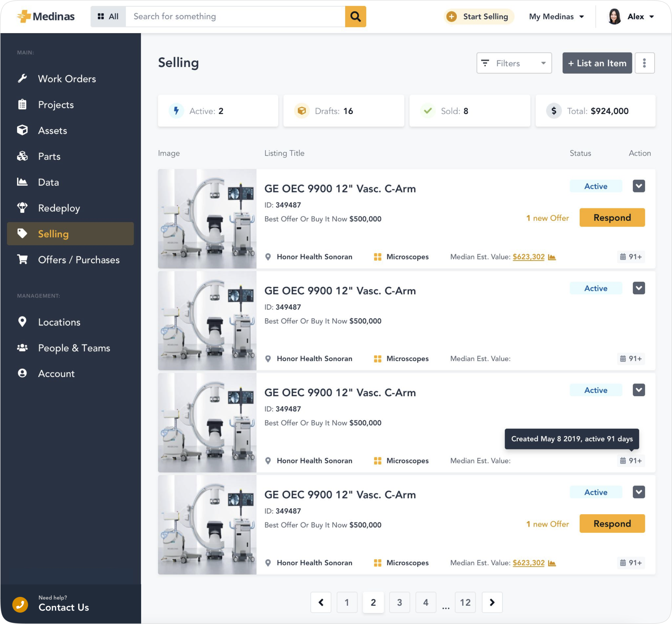Viewport: 672px width, 624px height.
Task: Click the wrench icon for Work Orders
Action: point(22,78)
